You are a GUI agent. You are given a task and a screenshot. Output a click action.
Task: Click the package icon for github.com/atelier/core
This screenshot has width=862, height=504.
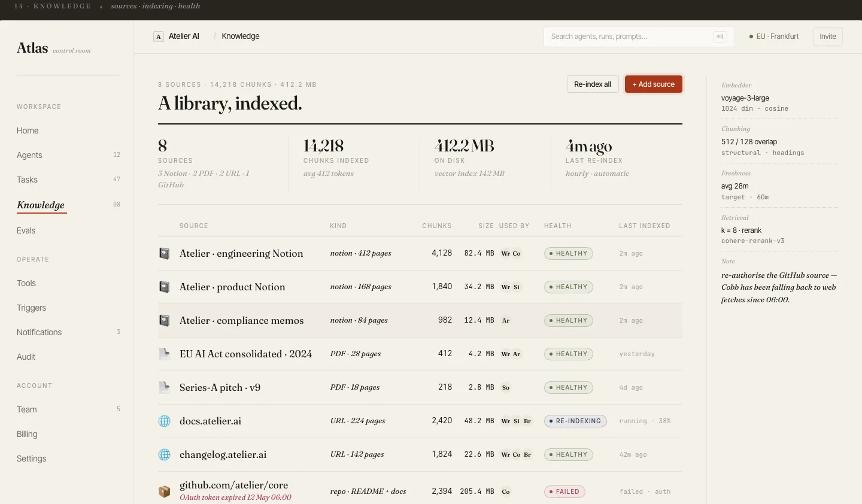pyautogui.click(x=164, y=491)
